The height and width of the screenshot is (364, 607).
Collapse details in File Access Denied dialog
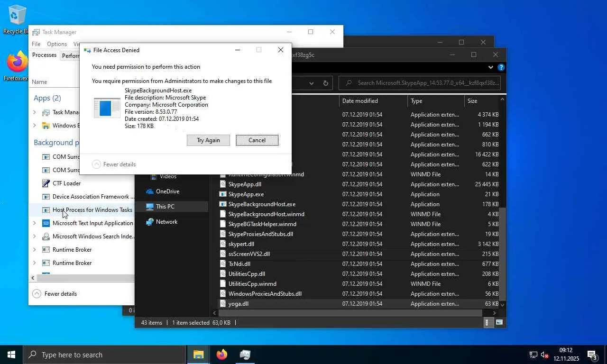click(114, 164)
